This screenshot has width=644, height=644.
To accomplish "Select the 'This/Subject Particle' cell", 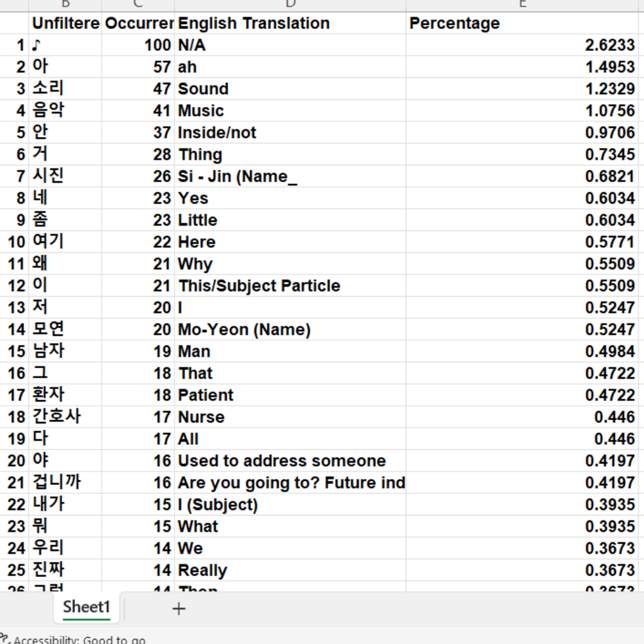I will click(x=290, y=286).
